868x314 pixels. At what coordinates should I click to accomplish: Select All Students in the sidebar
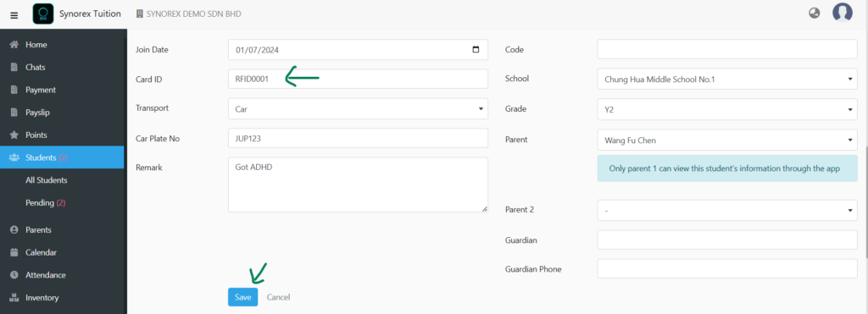pos(47,180)
